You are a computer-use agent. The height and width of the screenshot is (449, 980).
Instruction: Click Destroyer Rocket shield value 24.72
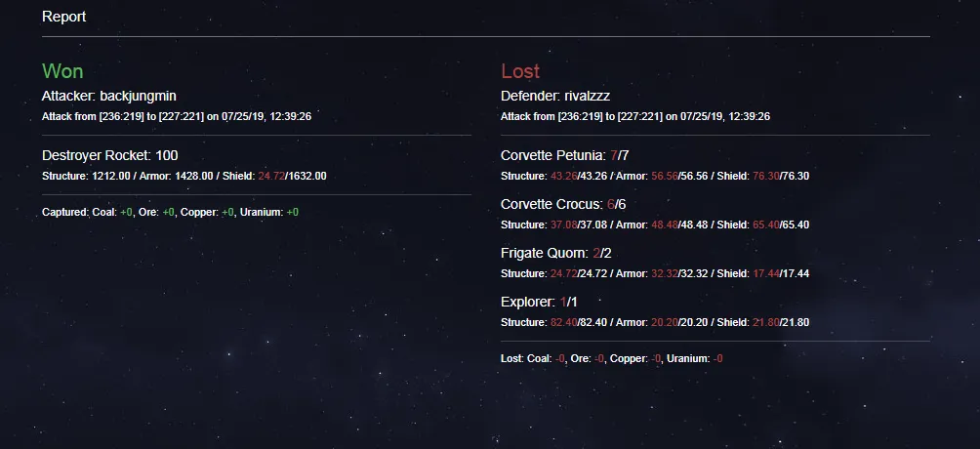[x=271, y=177]
